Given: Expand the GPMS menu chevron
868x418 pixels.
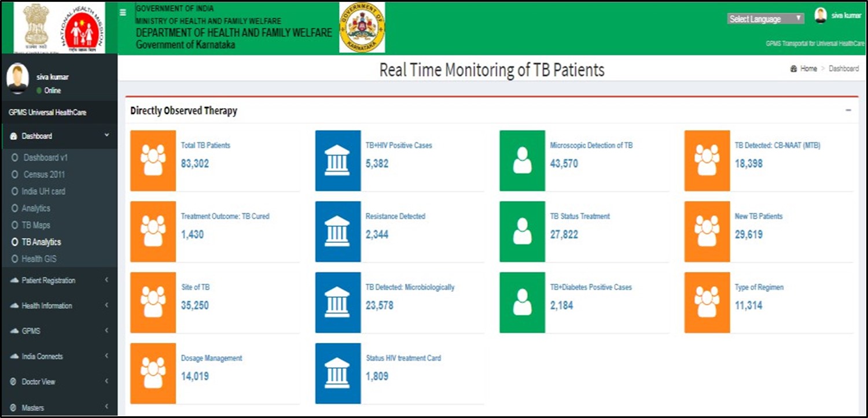Looking at the screenshot, I should click(106, 331).
